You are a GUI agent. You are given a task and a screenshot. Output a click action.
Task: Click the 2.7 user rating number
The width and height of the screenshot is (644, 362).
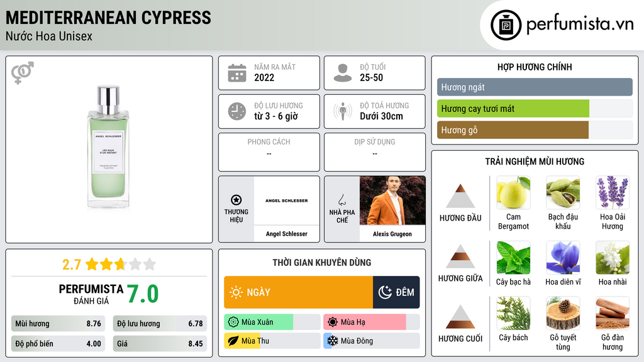coord(72,265)
